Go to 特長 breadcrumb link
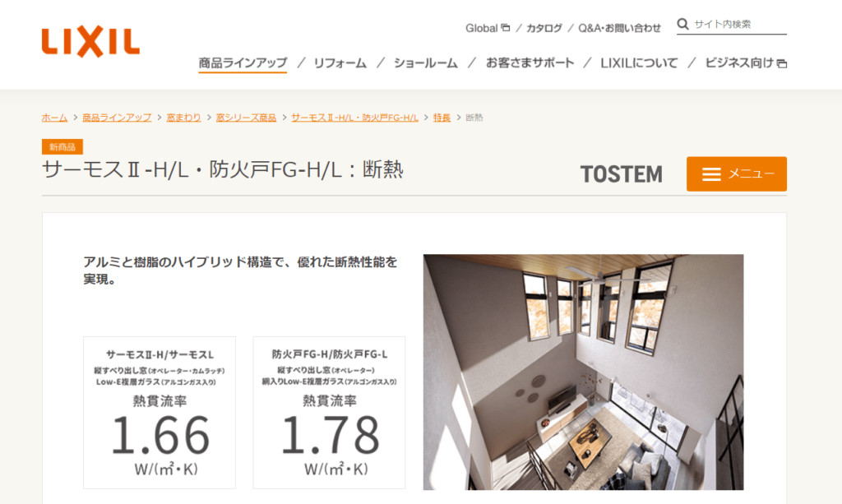The image size is (842, 504). pyautogui.click(x=442, y=118)
